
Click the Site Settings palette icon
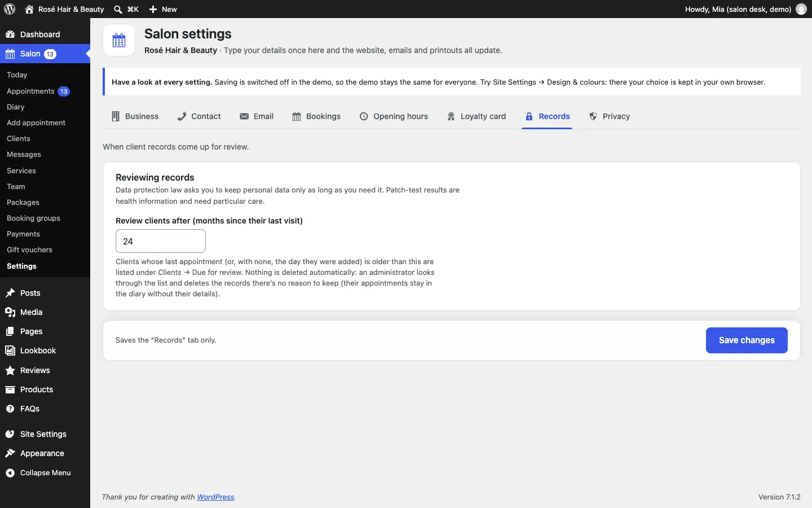[10, 434]
